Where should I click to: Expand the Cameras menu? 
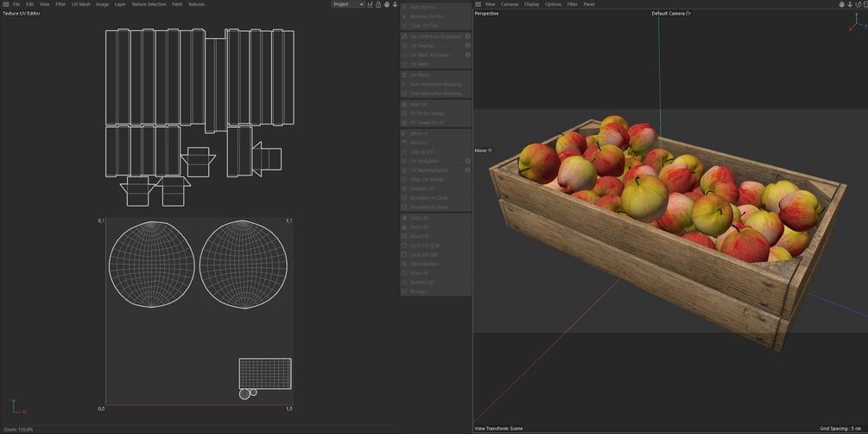(510, 3)
